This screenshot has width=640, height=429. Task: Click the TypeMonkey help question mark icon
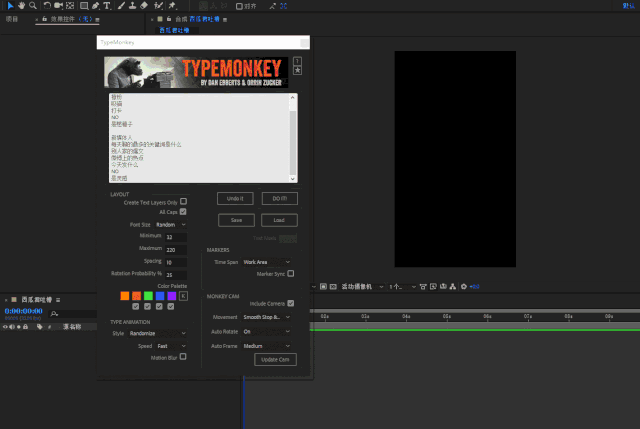click(x=298, y=61)
